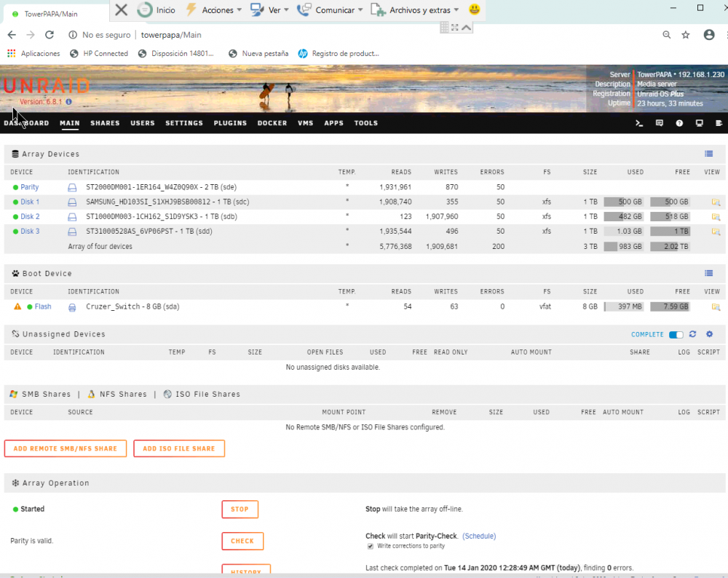Refresh unassigned devices list
The height and width of the screenshot is (578, 728).
tap(693, 334)
